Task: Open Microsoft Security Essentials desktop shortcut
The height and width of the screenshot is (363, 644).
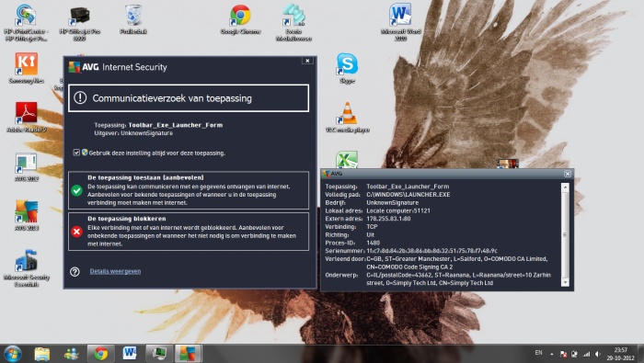Action: (27, 267)
